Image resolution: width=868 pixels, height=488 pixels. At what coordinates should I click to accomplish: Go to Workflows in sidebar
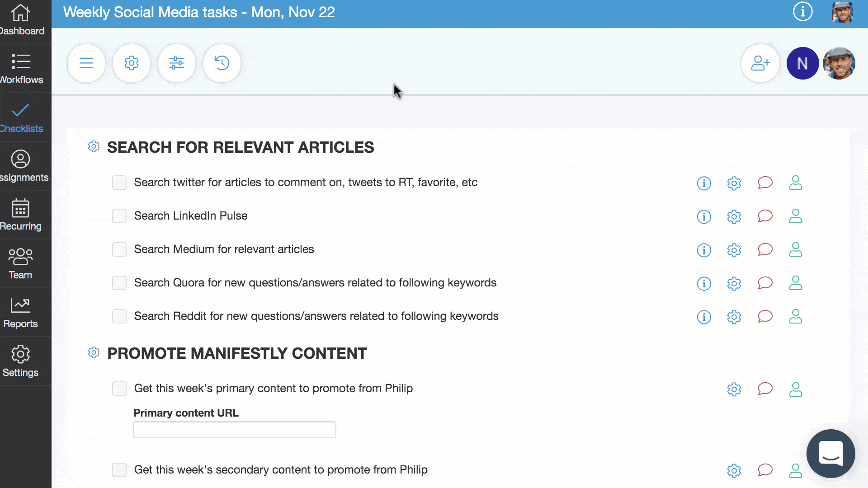click(x=21, y=68)
